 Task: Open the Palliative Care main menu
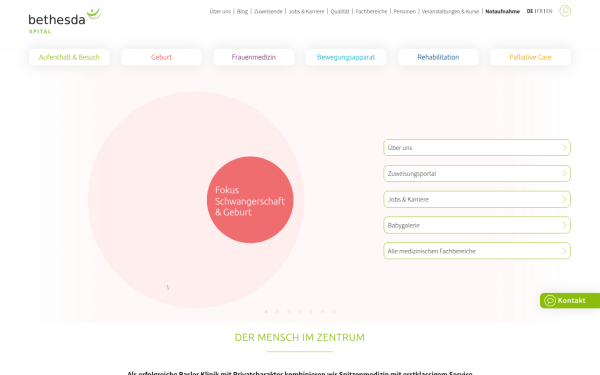click(x=530, y=57)
